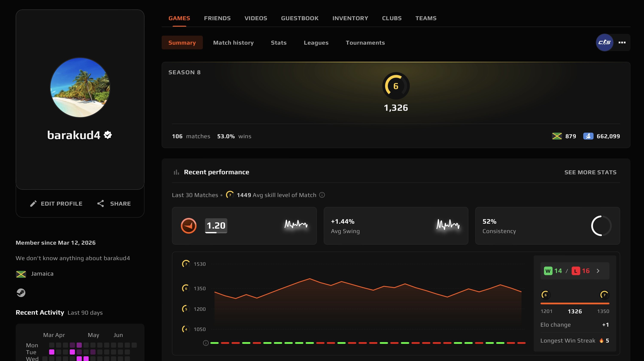
Task: Switch to the FRIENDS tab
Action: [217, 18]
